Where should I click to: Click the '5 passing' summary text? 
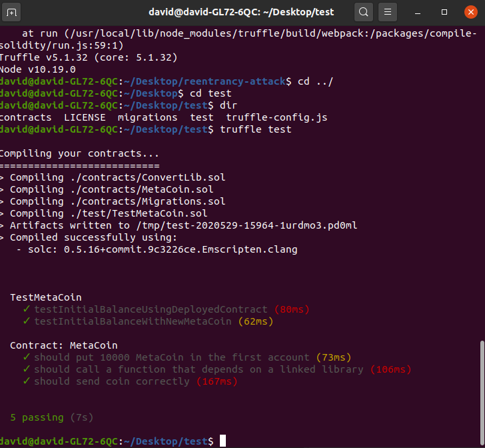point(37,417)
